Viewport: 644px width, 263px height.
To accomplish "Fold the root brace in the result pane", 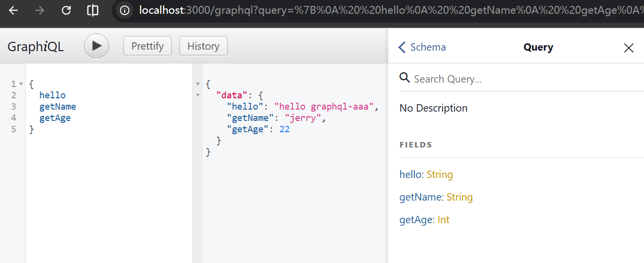I will click(198, 84).
